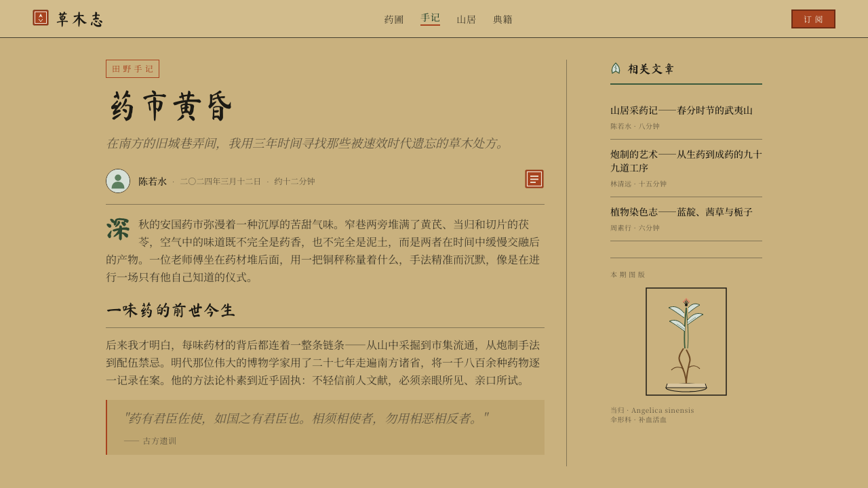The image size is (868, 488).
Task: Click the byline 周素行 · 六分钟
Action: coord(635,228)
